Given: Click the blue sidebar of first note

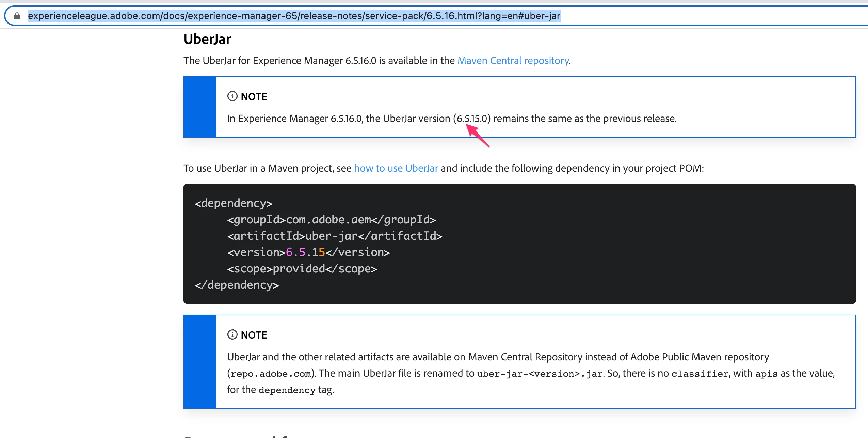Looking at the screenshot, I should click(x=200, y=107).
